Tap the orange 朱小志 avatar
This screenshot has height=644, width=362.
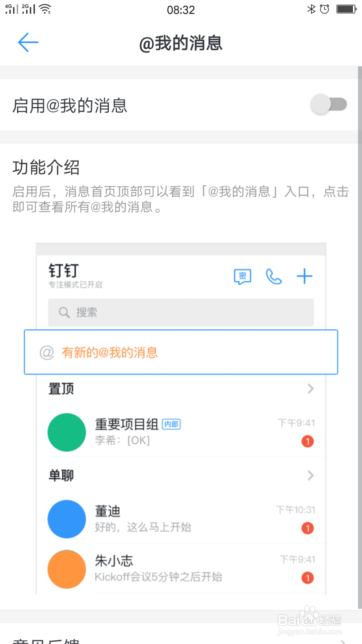point(67,569)
